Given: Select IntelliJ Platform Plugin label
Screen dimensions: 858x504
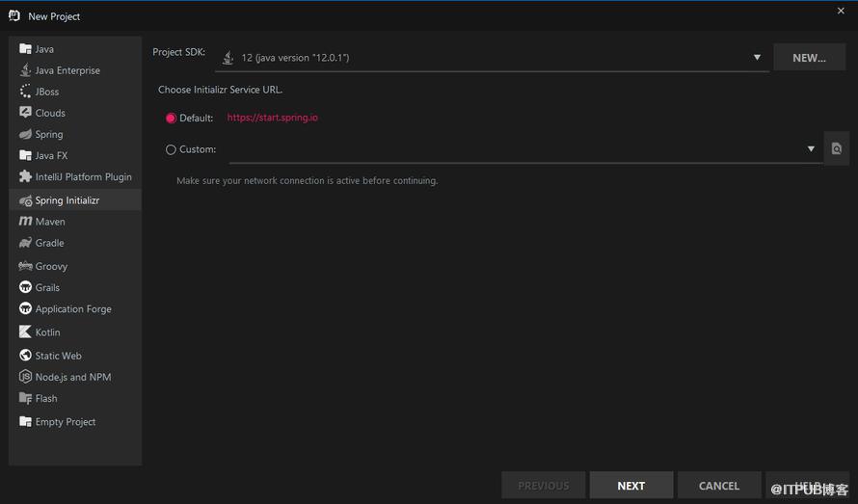Looking at the screenshot, I should tap(84, 176).
